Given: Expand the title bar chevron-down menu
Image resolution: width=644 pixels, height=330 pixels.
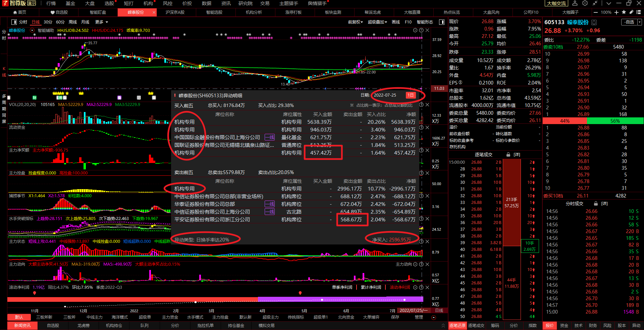Looking at the screenshot, I should [x=609, y=3].
